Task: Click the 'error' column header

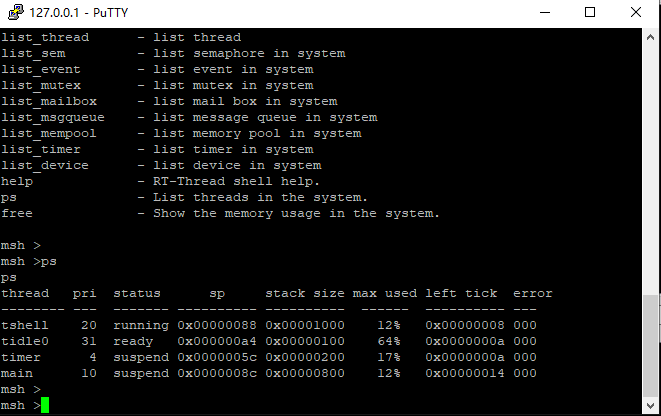Action: coord(533,294)
